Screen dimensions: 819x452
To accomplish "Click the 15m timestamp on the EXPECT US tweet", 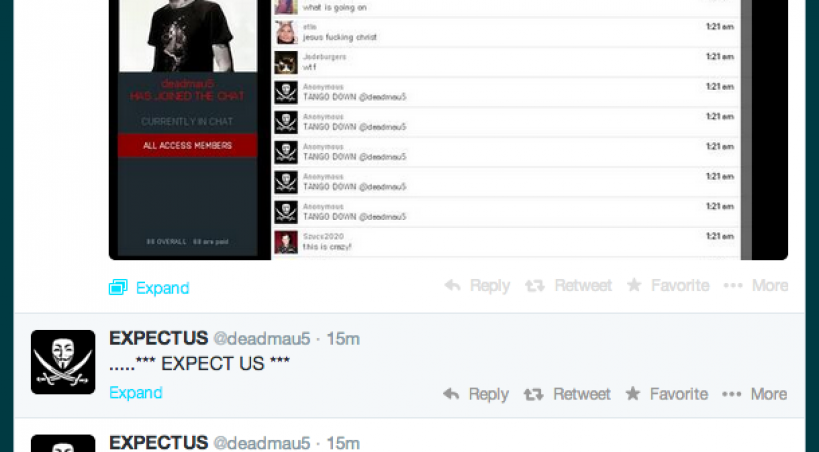I will click(x=343, y=339).
